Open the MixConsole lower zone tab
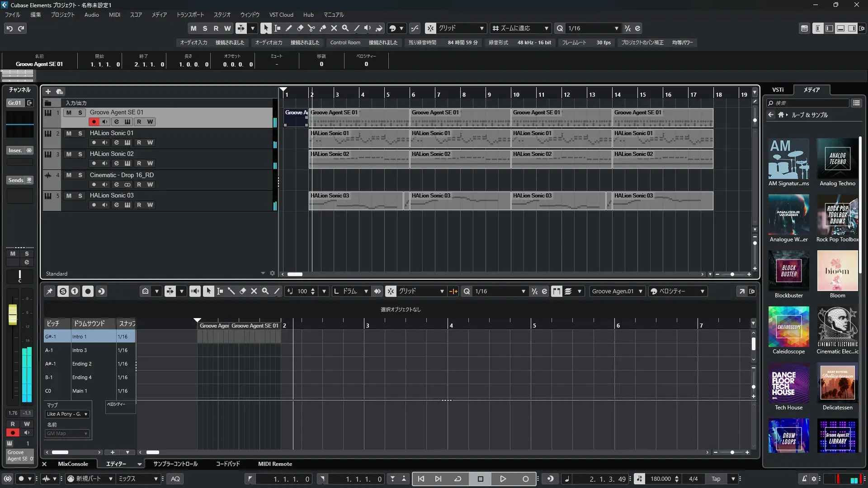Viewport: 868px width, 488px height. pyautogui.click(x=73, y=464)
